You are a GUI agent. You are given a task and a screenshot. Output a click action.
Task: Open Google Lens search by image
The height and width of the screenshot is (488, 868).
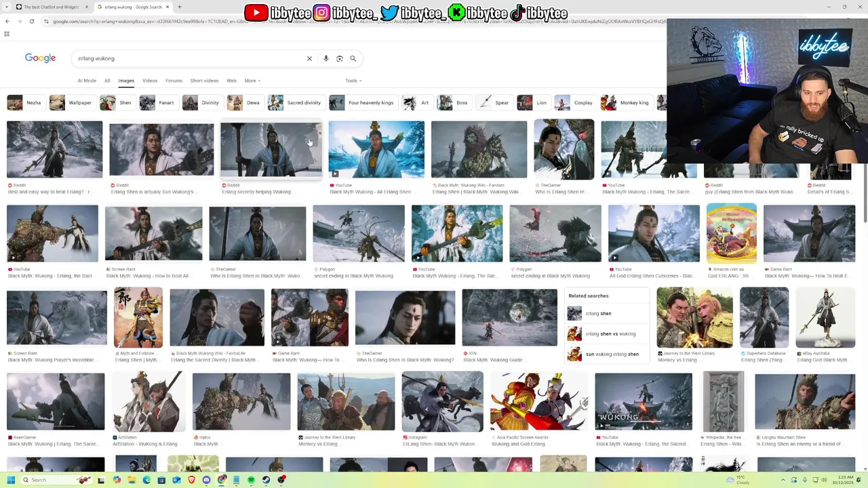[x=340, y=58]
